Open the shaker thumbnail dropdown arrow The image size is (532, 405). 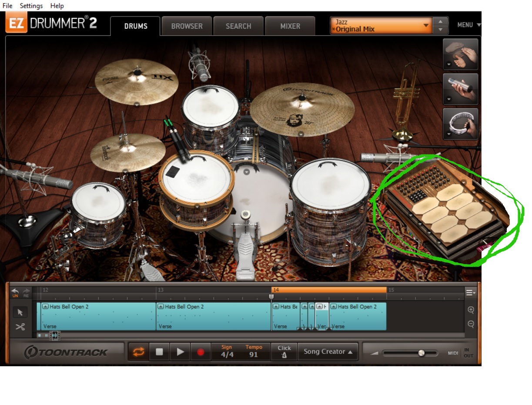(448, 100)
